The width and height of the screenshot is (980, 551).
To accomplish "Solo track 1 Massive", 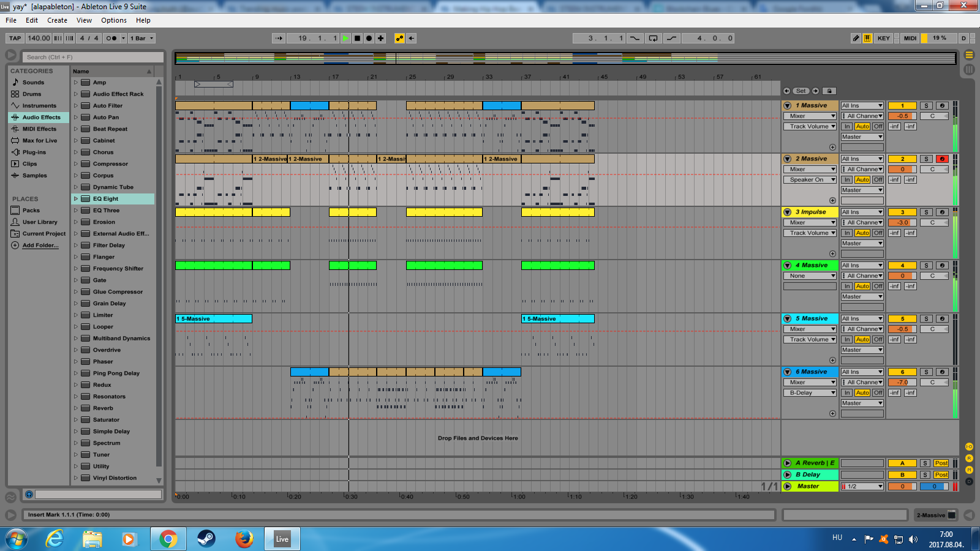I will pos(926,106).
